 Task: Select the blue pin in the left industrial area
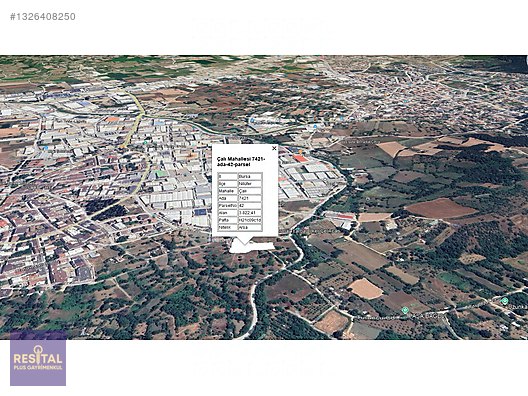(45, 148)
